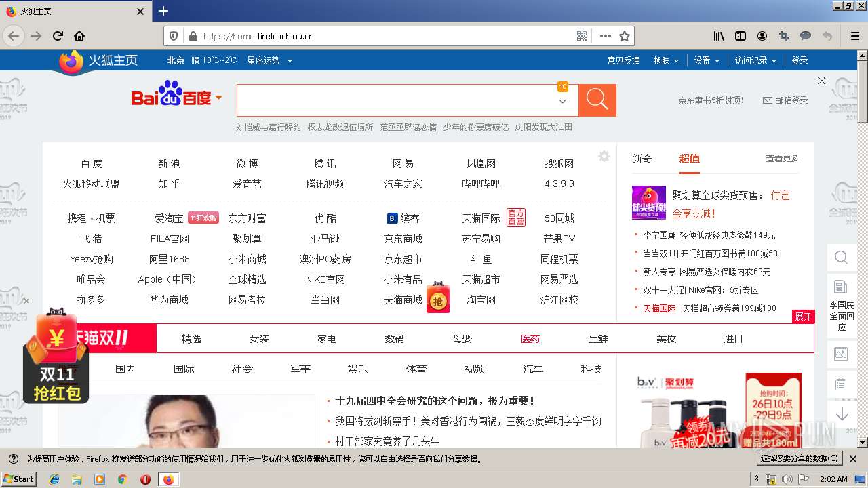
Task: Open the 聚划算 bottle ad thumbnail
Action: click(x=720, y=409)
